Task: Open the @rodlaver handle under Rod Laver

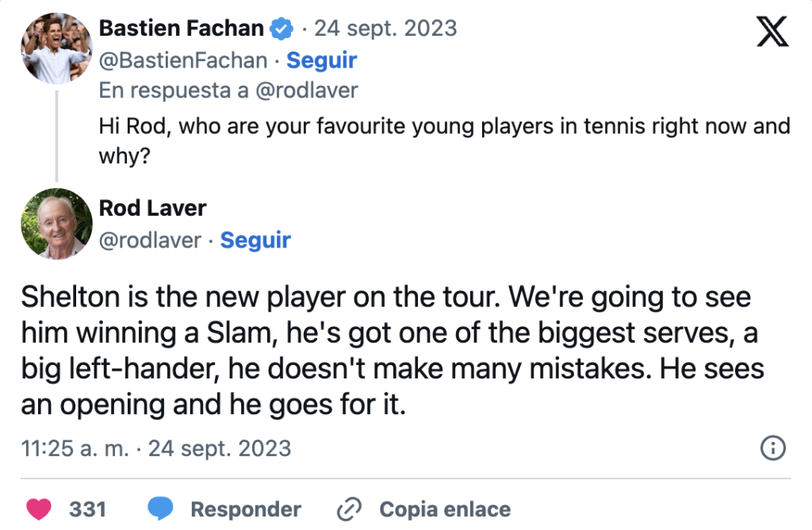Action: point(150,240)
